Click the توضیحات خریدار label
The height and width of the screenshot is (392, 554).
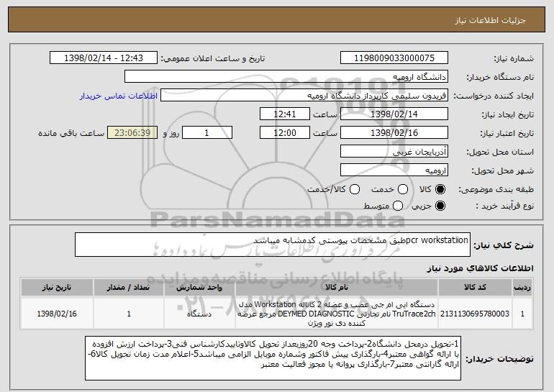(x=499, y=359)
